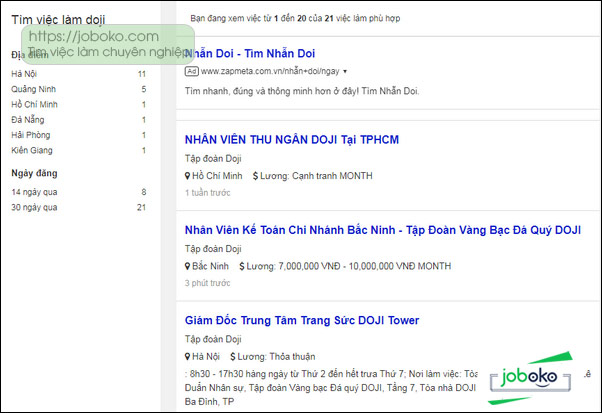This screenshot has width=602, height=413.
Task: Expand the ad URL dropdown arrow beside zapmeta.com.vn
Action: (x=345, y=71)
